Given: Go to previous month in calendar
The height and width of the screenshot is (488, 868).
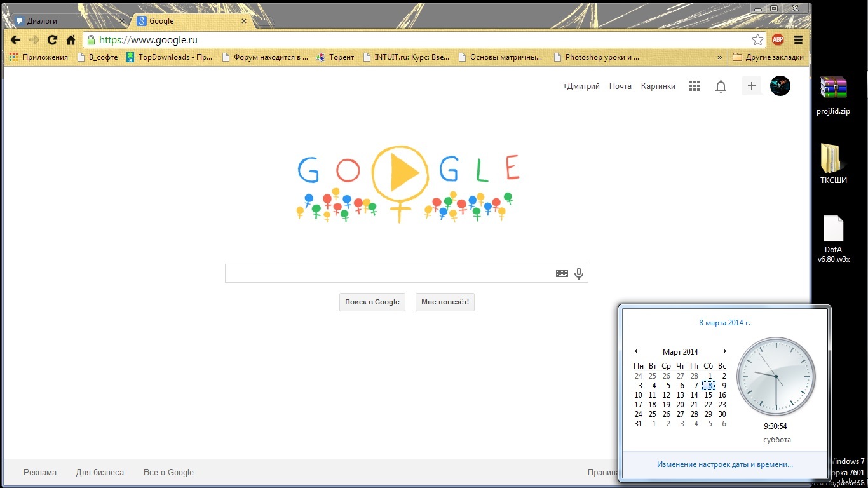Looking at the screenshot, I should pos(635,351).
